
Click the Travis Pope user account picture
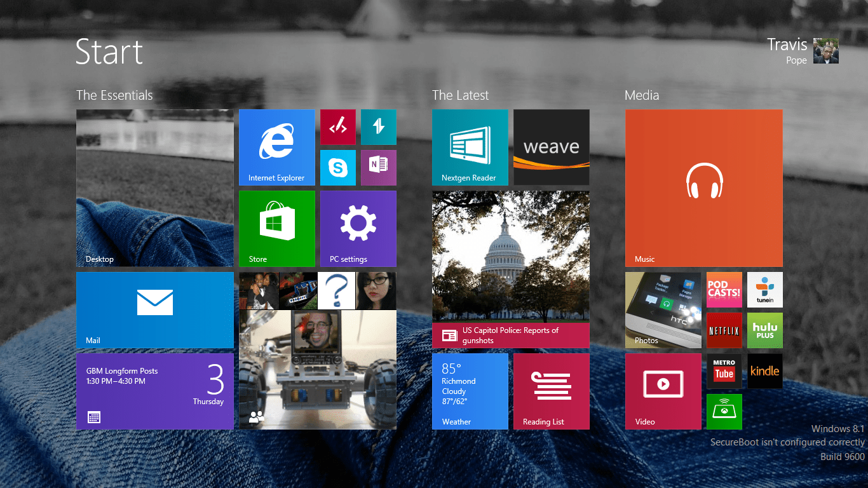point(826,51)
